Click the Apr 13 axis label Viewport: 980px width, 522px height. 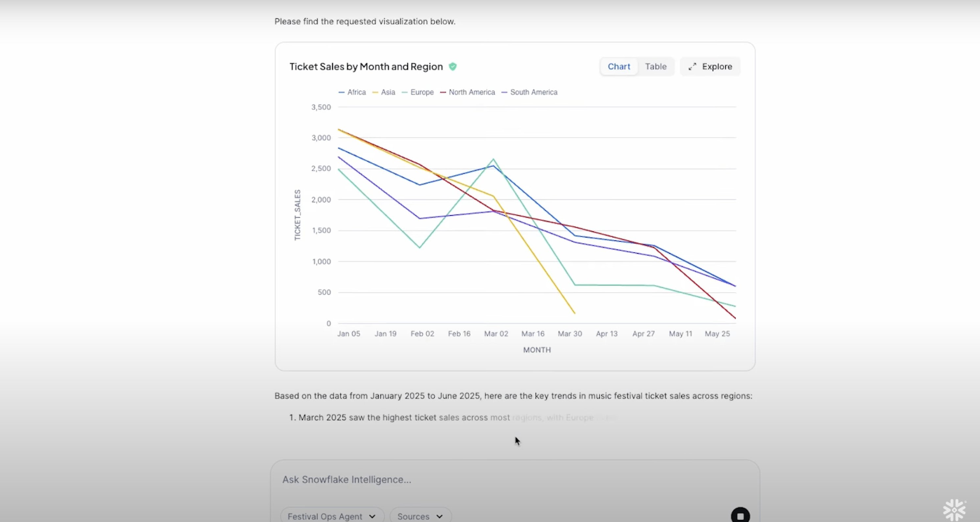click(607, 334)
